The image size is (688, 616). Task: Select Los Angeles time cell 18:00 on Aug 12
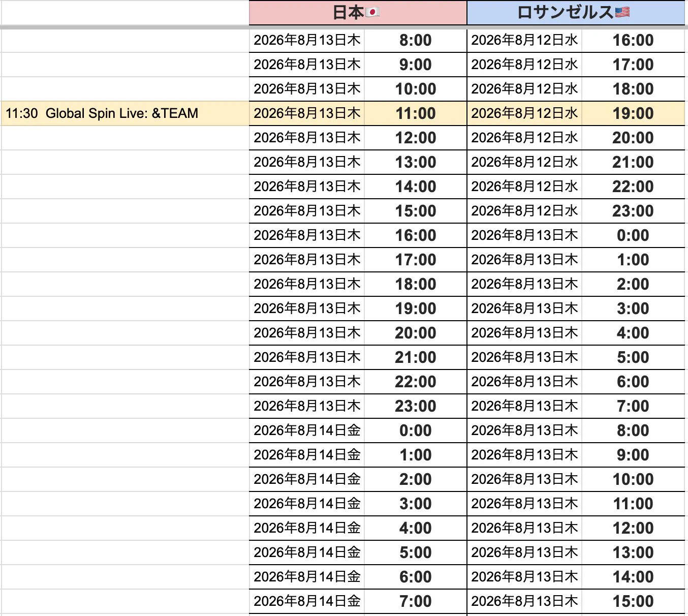click(633, 89)
